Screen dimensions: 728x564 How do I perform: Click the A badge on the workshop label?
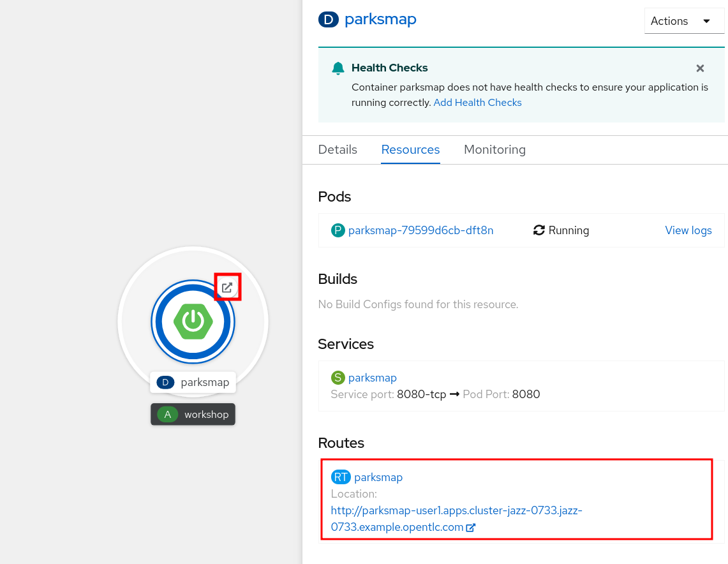(x=167, y=414)
